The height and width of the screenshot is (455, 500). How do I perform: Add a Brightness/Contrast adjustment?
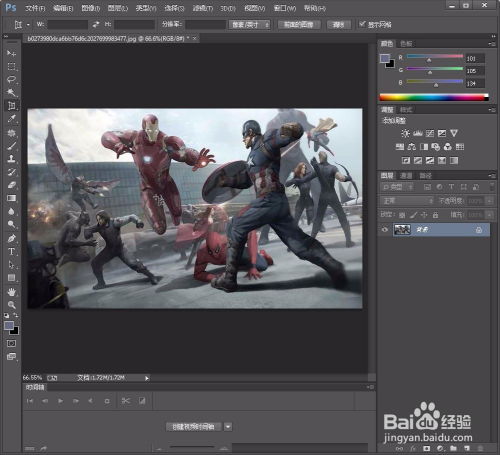coord(405,134)
